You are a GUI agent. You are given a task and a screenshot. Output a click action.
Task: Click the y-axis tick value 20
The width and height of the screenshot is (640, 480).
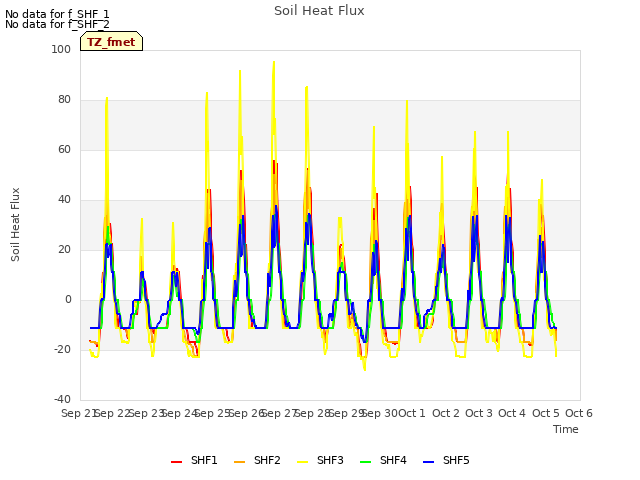(x=64, y=249)
